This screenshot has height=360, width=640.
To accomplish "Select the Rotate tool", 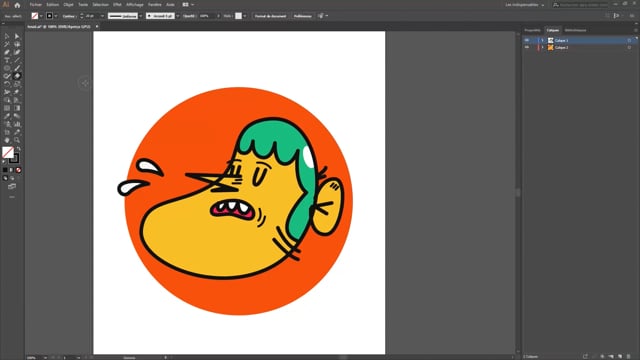I will click(x=7, y=84).
